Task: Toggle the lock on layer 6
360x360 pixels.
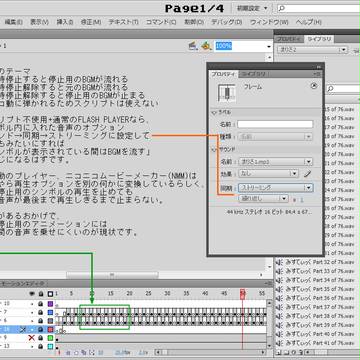Action: click(x=41, y=321)
